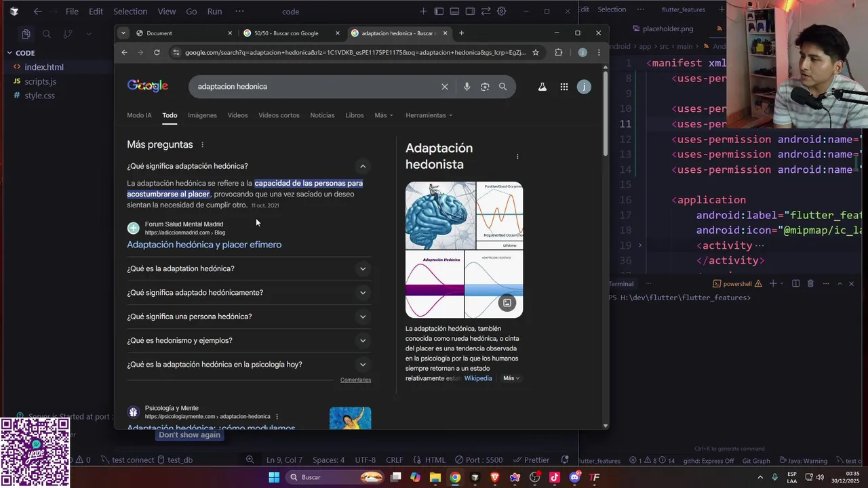Screen dimensions: 868x488
Task: Search by image with Google Lens icon
Action: (x=485, y=87)
